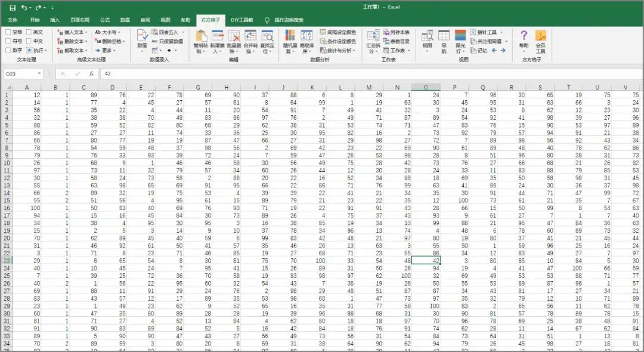Image resolution: width=644 pixels, height=352 pixels.
Task: Click the 会员工具 member tools button
Action: [541, 43]
